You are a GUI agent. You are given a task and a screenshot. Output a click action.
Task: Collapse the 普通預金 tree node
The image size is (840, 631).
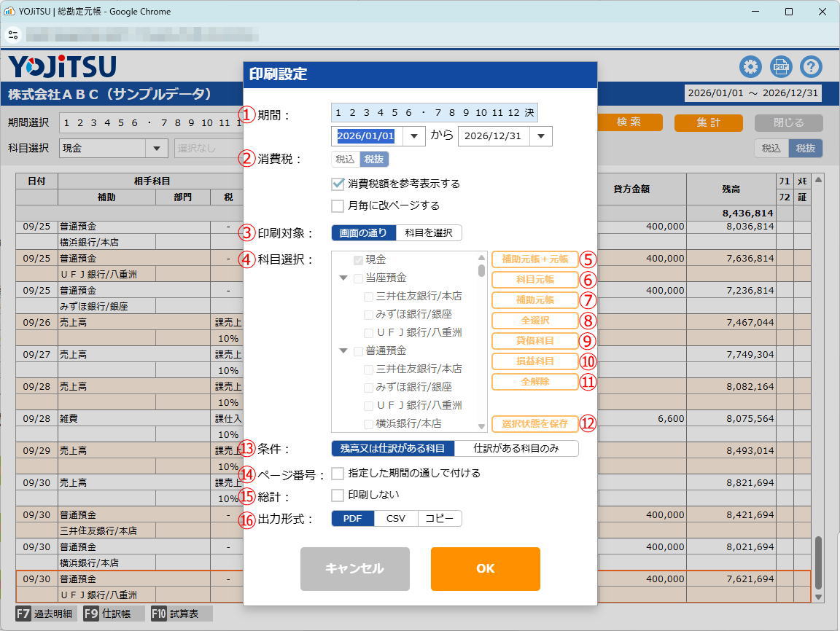click(x=343, y=351)
